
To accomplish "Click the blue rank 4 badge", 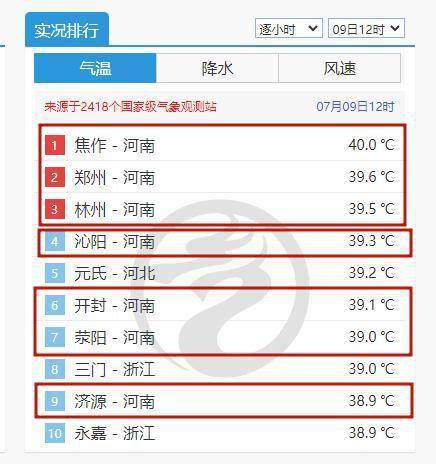I will [x=55, y=241].
